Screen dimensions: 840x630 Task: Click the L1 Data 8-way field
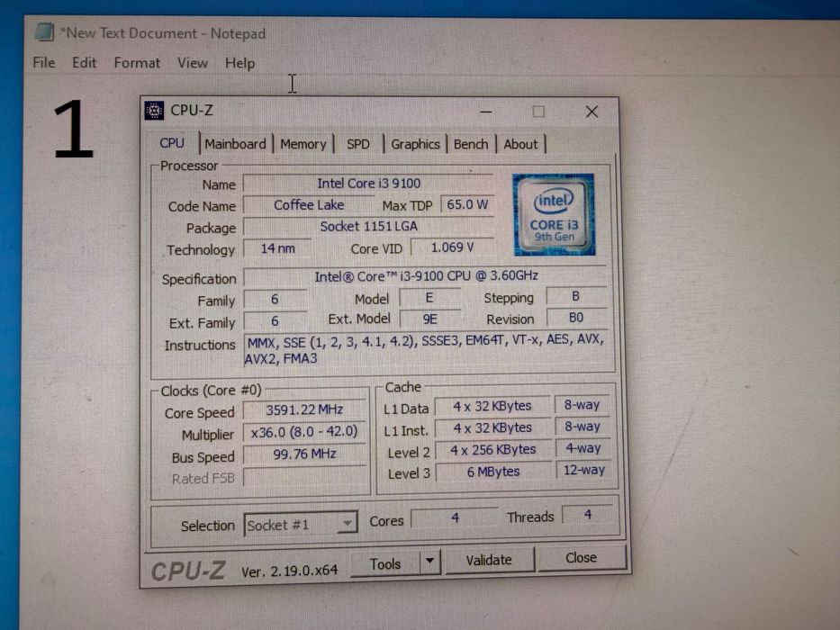pyautogui.click(x=583, y=404)
